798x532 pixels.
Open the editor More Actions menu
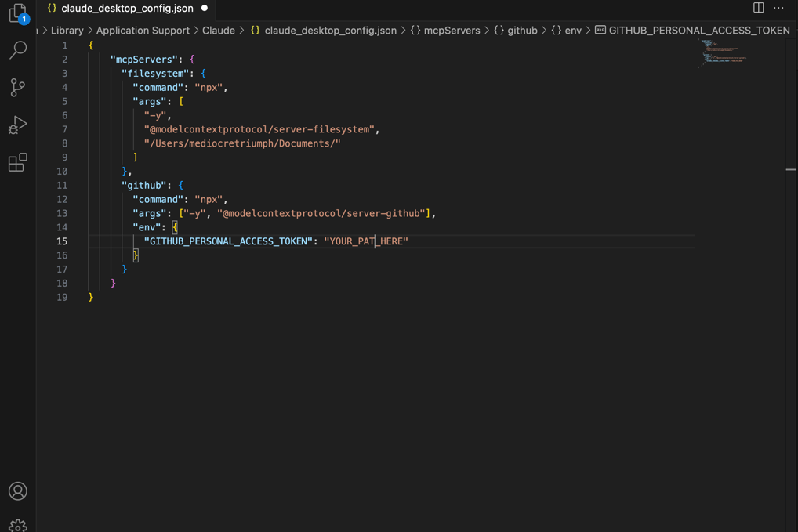[778, 8]
